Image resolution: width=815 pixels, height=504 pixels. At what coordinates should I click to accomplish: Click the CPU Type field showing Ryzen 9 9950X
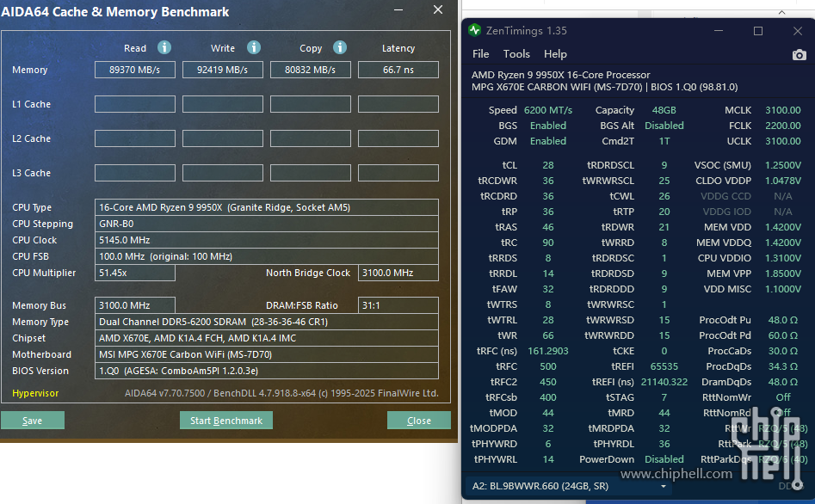(267, 207)
